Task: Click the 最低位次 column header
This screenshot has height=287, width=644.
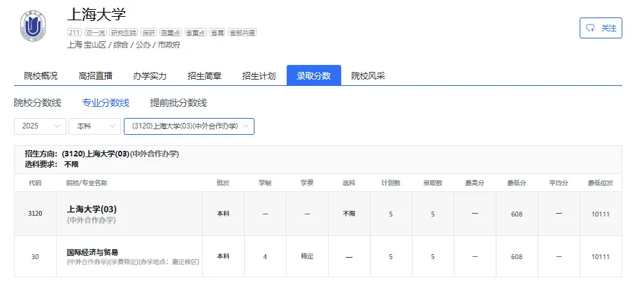Action: [x=601, y=183]
